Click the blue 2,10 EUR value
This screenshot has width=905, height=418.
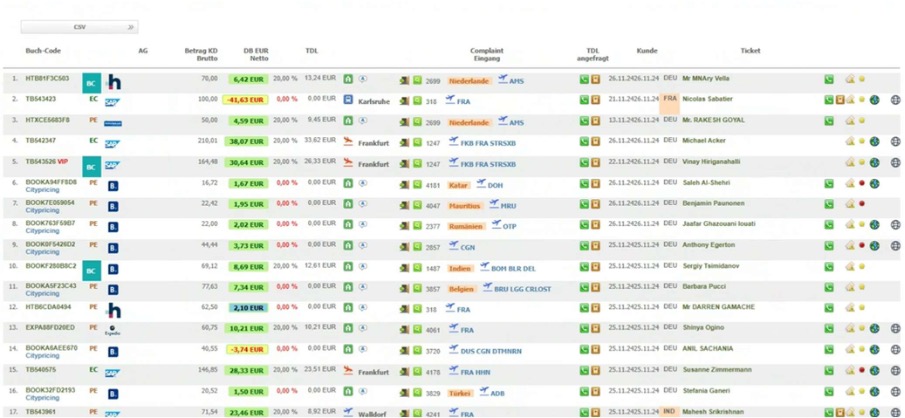(x=248, y=308)
